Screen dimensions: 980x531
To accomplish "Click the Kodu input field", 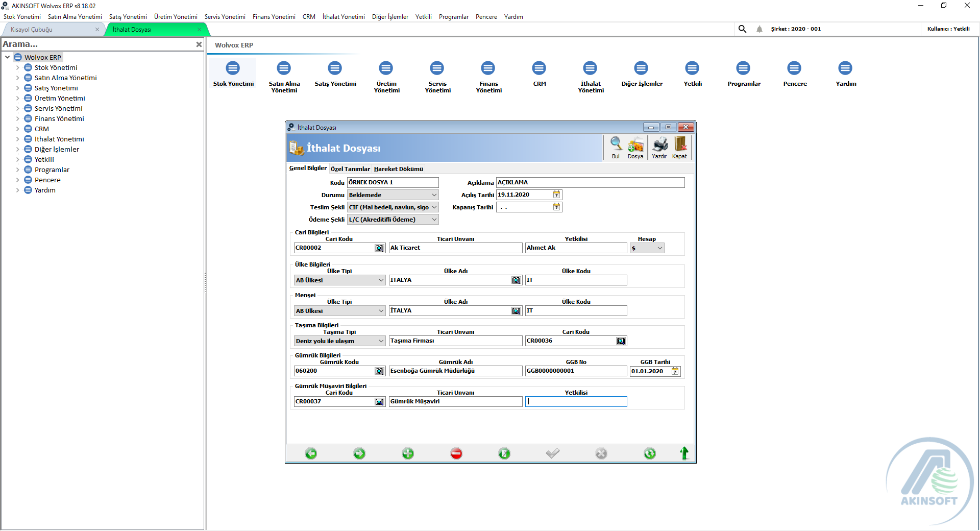I will [x=393, y=182].
